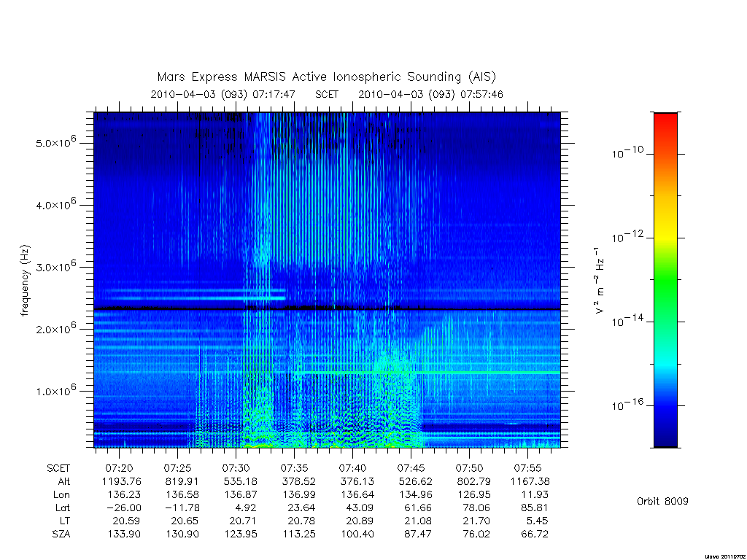Click the 'SCET' label between the timestamps
Viewport: 747px width, 560px height.
pyautogui.click(x=327, y=94)
